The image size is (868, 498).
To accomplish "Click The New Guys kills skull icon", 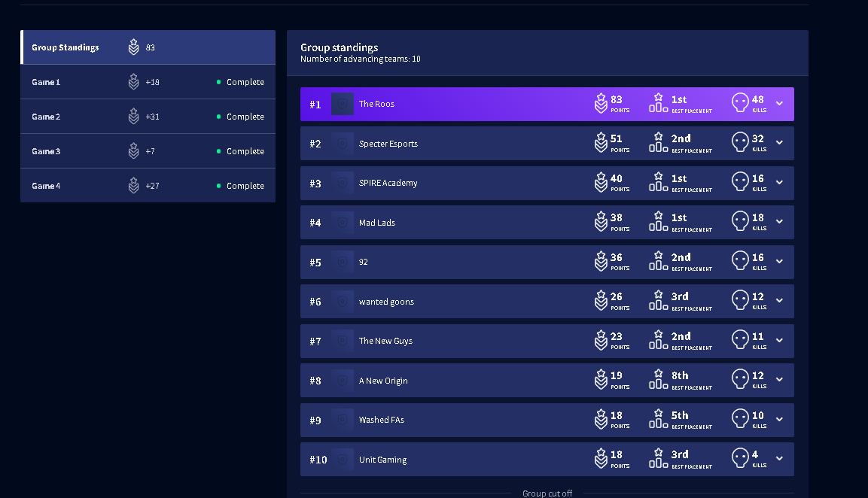I will pos(740,340).
